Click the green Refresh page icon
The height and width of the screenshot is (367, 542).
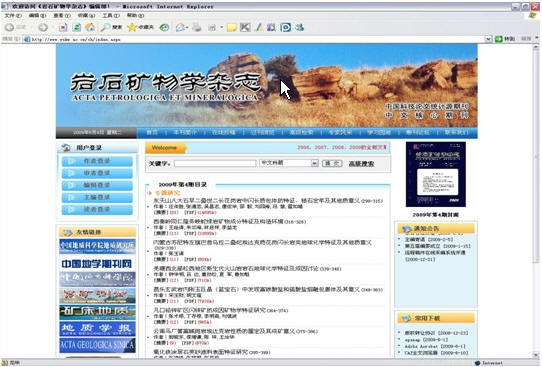[x=76, y=27]
